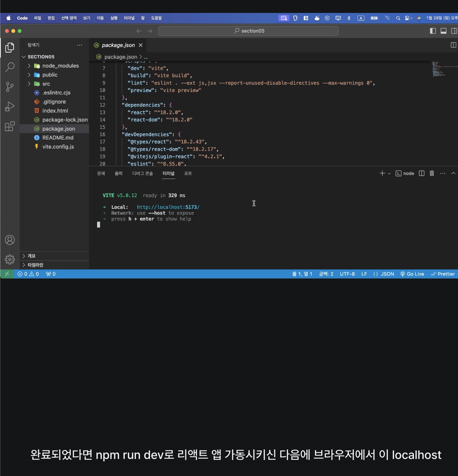Open more terminal panel actions
The image size is (458, 476).
443,173
